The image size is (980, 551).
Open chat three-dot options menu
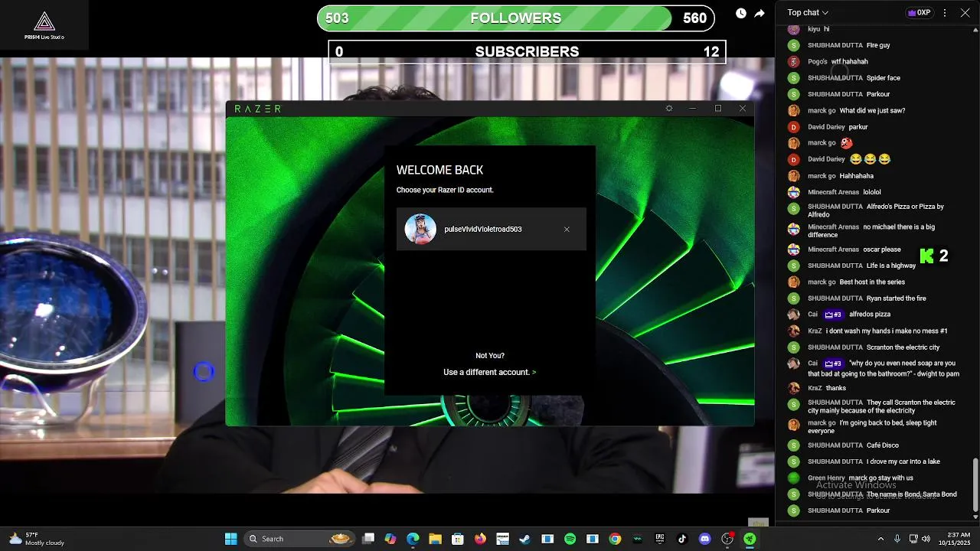coord(945,12)
